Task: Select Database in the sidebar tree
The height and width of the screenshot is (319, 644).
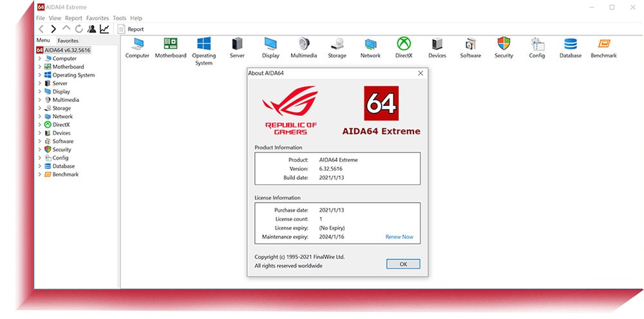Action: 64,166
